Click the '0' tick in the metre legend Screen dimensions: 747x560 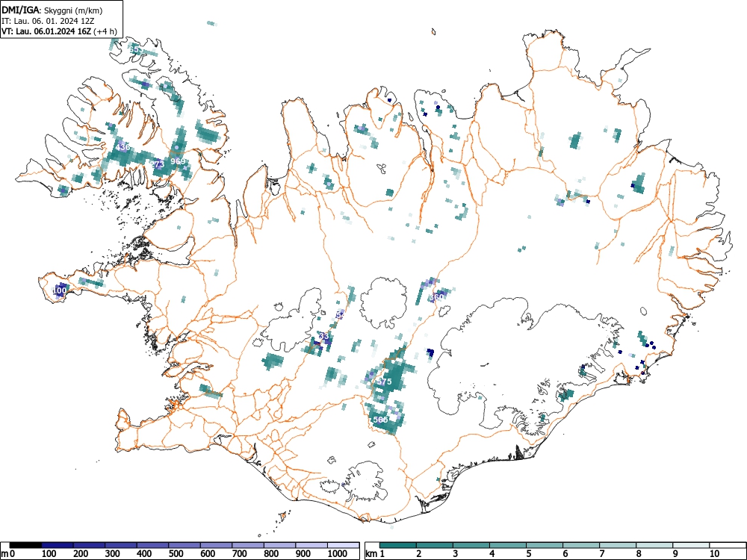13,554
